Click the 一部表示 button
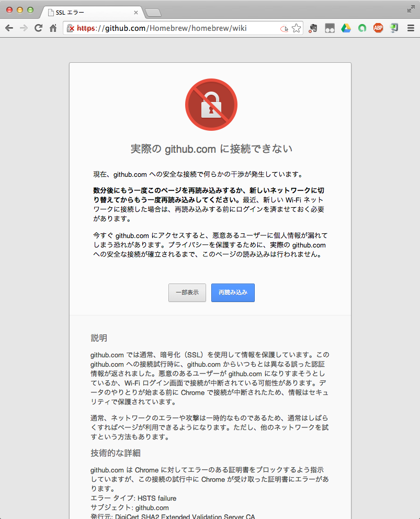 click(187, 292)
